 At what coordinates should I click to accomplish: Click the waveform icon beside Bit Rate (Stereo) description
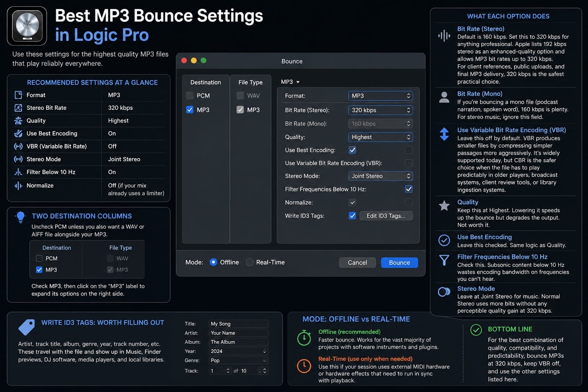point(444,36)
